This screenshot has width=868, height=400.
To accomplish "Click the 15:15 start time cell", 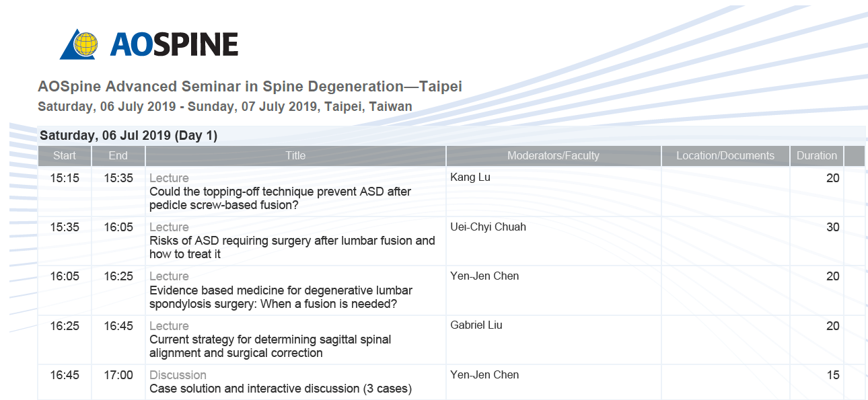I will pyautogui.click(x=65, y=178).
